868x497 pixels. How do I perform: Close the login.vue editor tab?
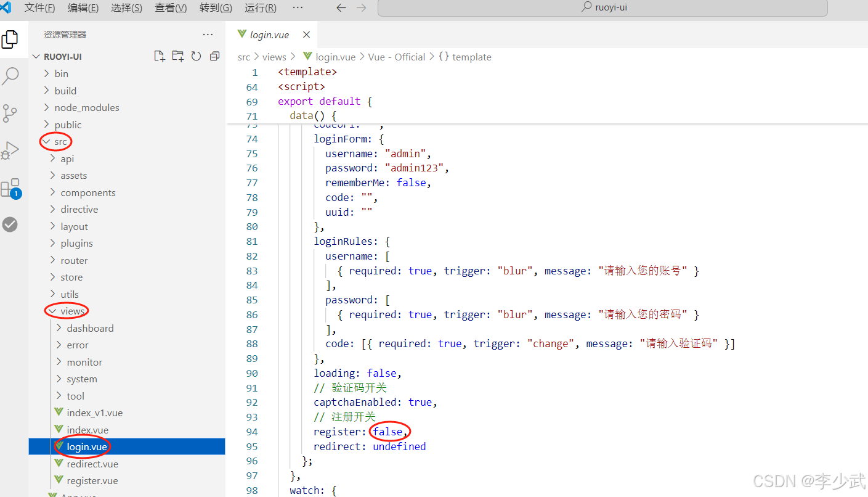point(306,35)
